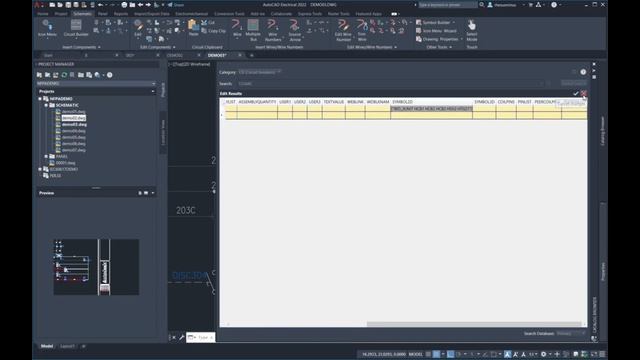
Task: Click the catalog Search input field
Action: click(391, 83)
